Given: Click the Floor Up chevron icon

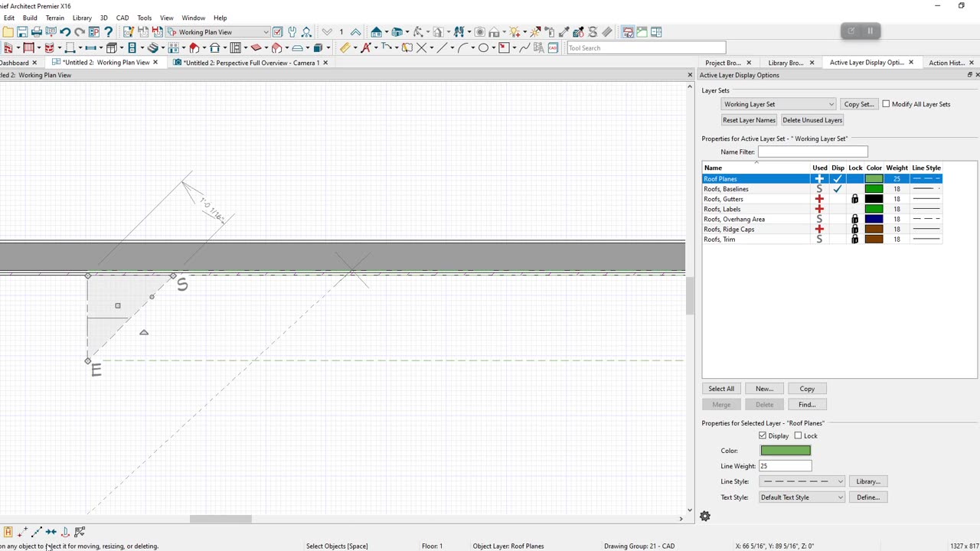Looking at the screenshot, I should click(355, 31).
